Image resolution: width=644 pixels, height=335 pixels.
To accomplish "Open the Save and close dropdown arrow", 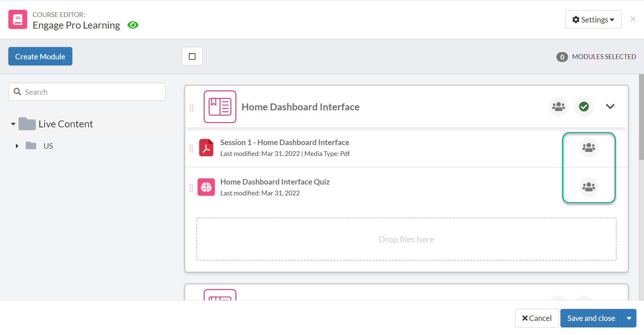I will pyautogui.click(x=629, y=318).
